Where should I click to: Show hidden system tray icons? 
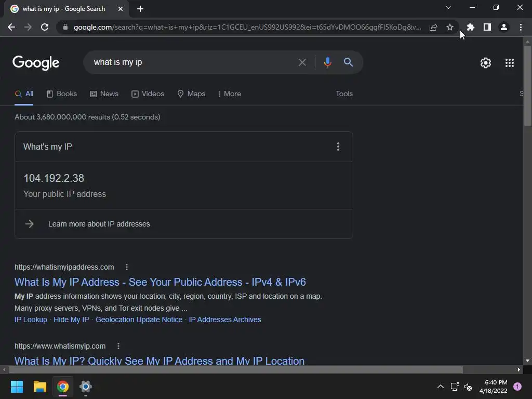[441, 387]
